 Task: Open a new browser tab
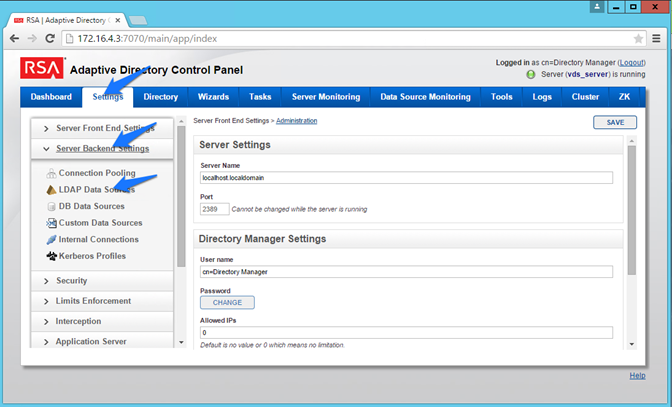(138, 20)
